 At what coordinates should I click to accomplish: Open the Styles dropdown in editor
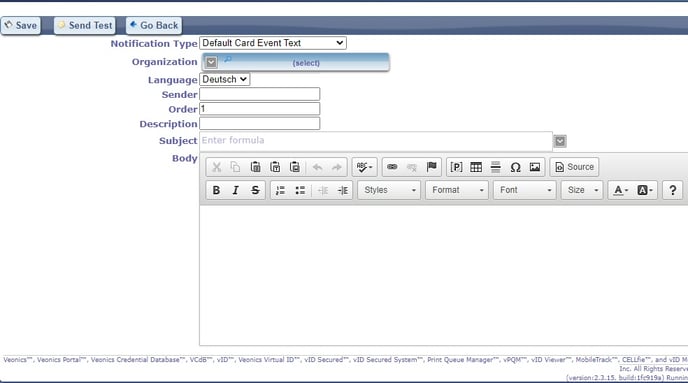click(389, 190)
